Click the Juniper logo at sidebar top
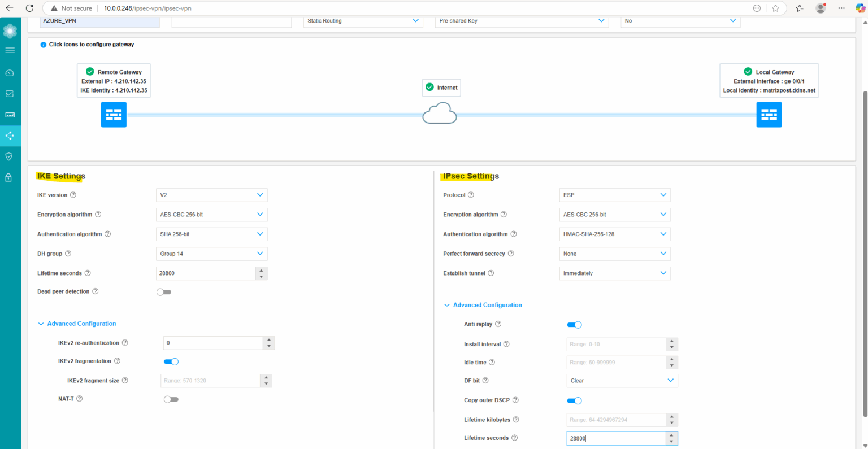This screenshot has width=868, height=449. [10, 30]
